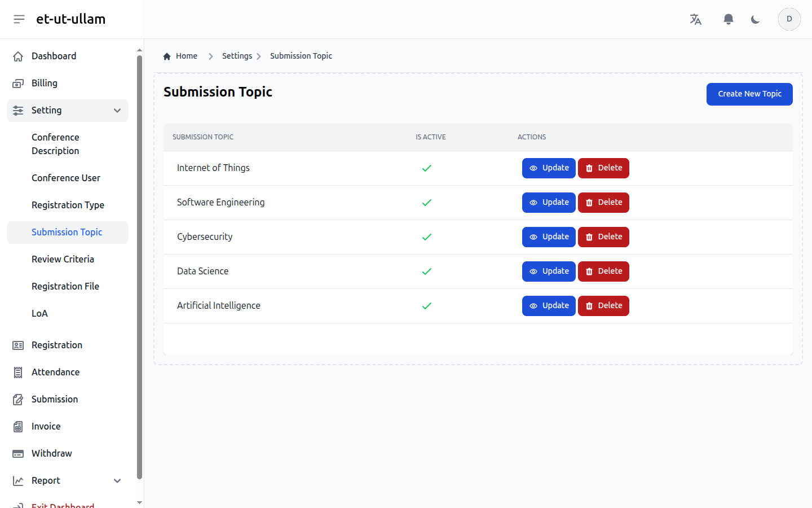The image size is (812, 508).
Task: Click trash icon in Artificial Intelligence Delete
Action: coord(589,306)
